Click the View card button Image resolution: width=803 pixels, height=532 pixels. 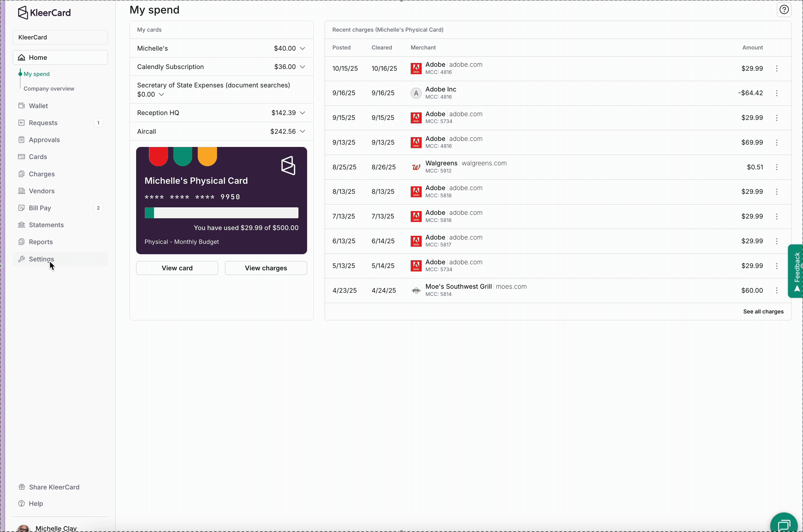[x=177, y=268]
